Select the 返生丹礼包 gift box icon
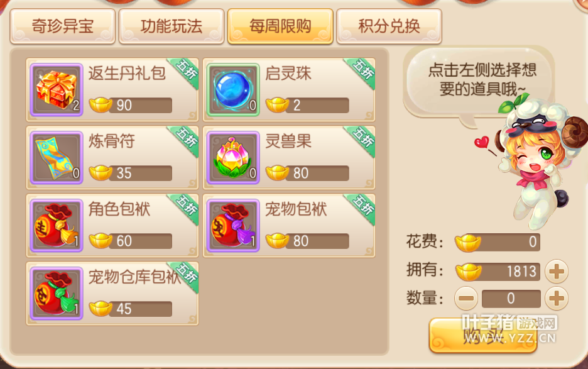The image size is (588, 369). tap(57, 90)
